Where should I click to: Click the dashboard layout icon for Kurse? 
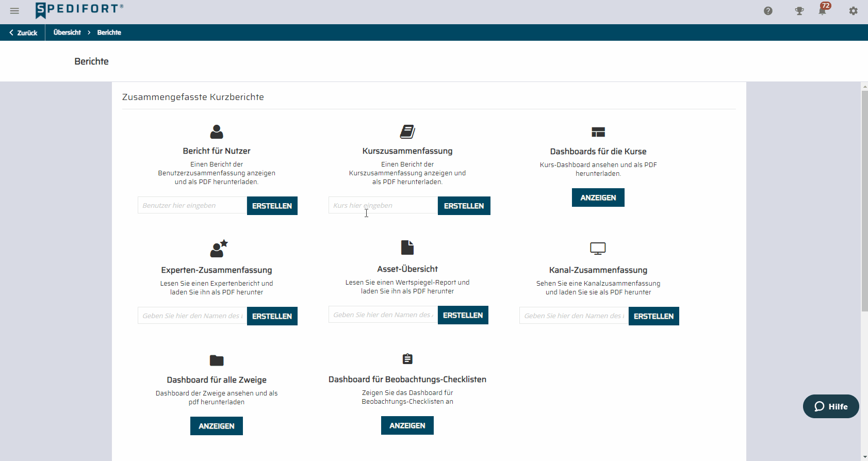(598, 132)
